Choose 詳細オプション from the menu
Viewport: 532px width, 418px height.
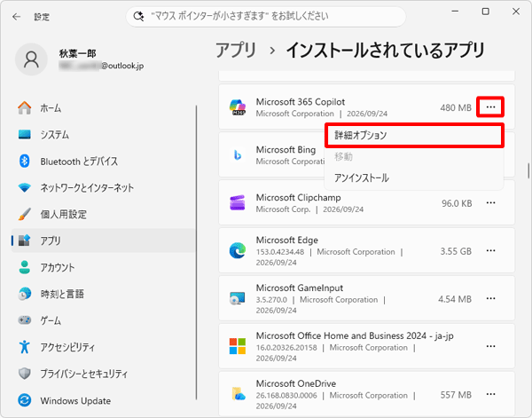point(414,136)
